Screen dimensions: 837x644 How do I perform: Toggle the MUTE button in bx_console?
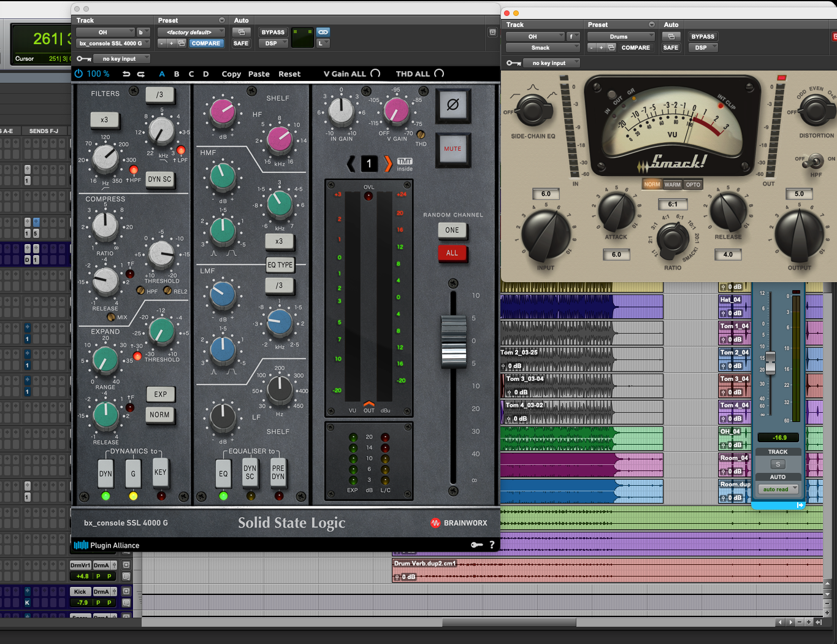[453, 149]
